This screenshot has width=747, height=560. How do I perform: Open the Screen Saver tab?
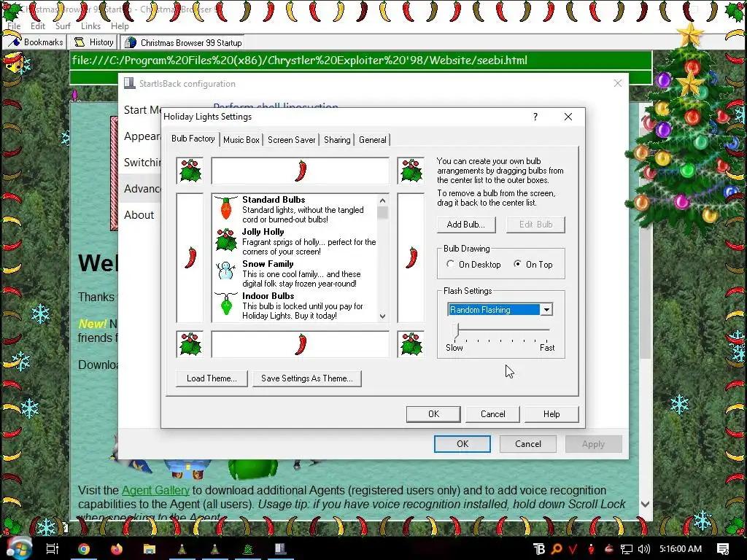coord(292,140)
